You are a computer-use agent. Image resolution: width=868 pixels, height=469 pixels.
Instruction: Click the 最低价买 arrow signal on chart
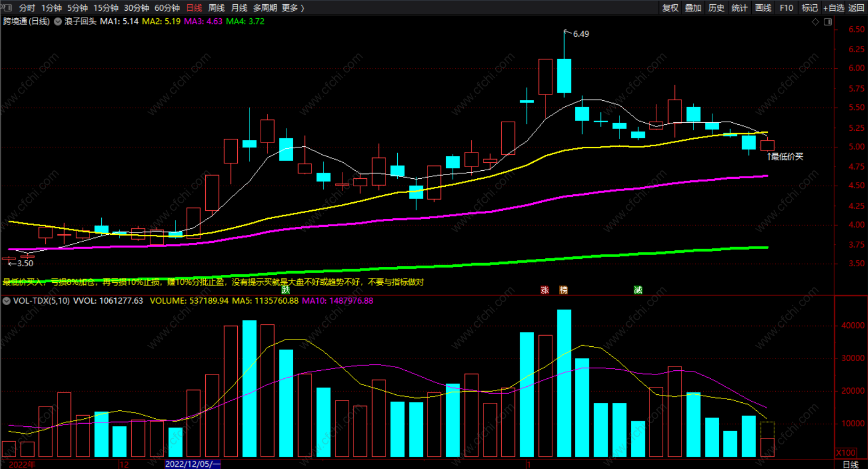pyautogui.click(x=784, y=156)
